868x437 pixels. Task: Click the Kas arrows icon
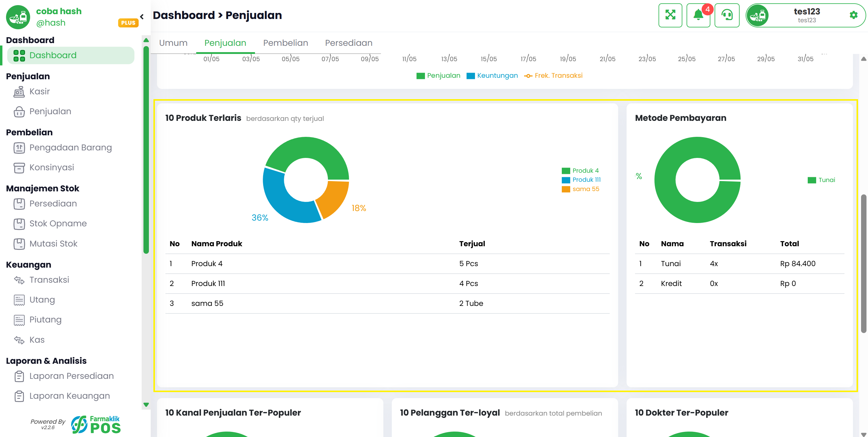tap(19, 340)
